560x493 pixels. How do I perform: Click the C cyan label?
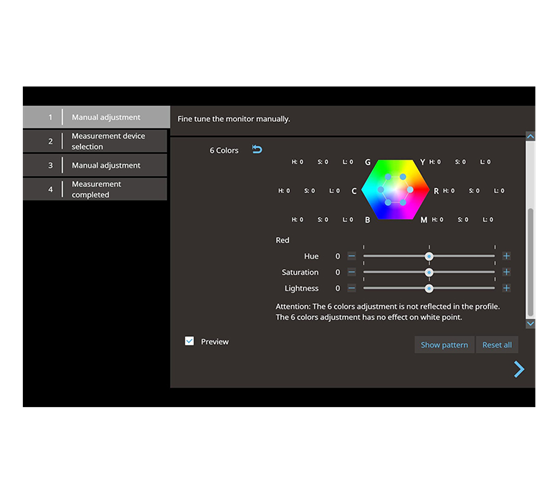(354, 191)
